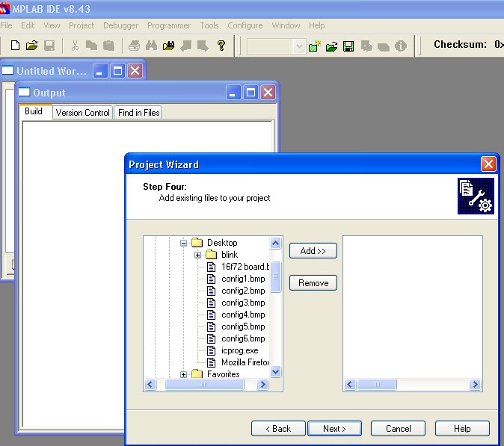The height and width of the screenshot is (446, 504).
Task: Click the Go to previous bookmark icon
Action: (x=186, y=46)
